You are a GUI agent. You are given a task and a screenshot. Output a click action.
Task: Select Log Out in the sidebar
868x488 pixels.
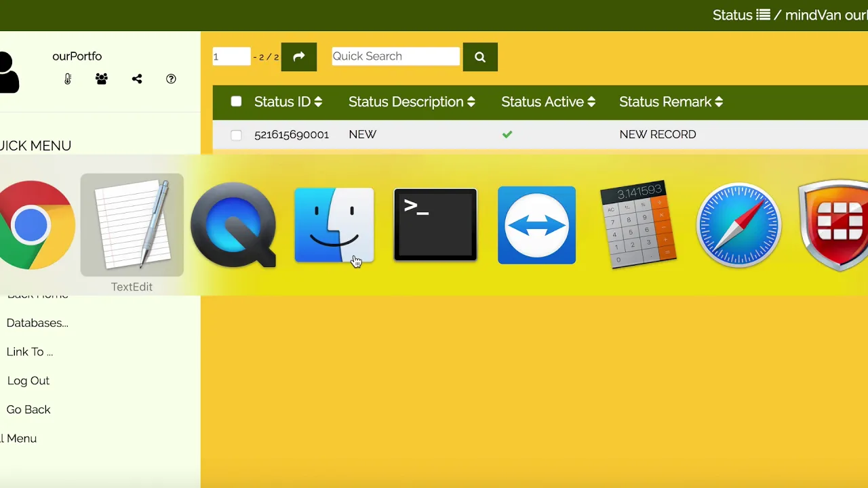28,380
